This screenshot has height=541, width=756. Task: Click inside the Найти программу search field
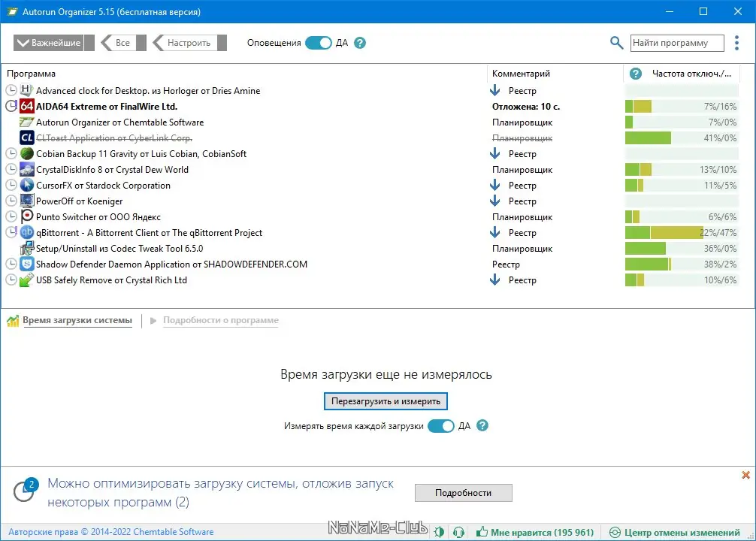(x=677, y=43)
